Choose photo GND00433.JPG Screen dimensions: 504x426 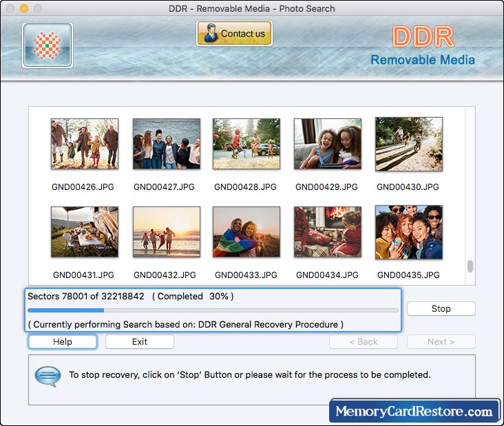[246, 232]
